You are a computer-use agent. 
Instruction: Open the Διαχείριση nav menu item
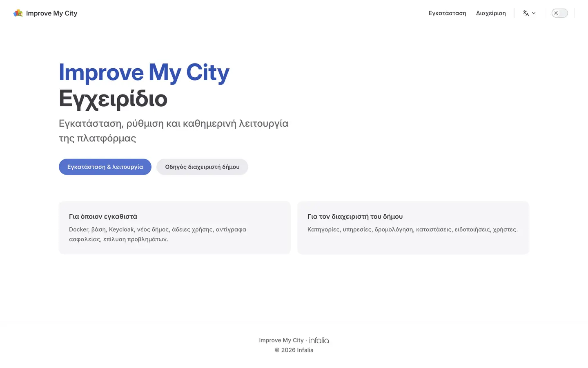tap(491, 13)
